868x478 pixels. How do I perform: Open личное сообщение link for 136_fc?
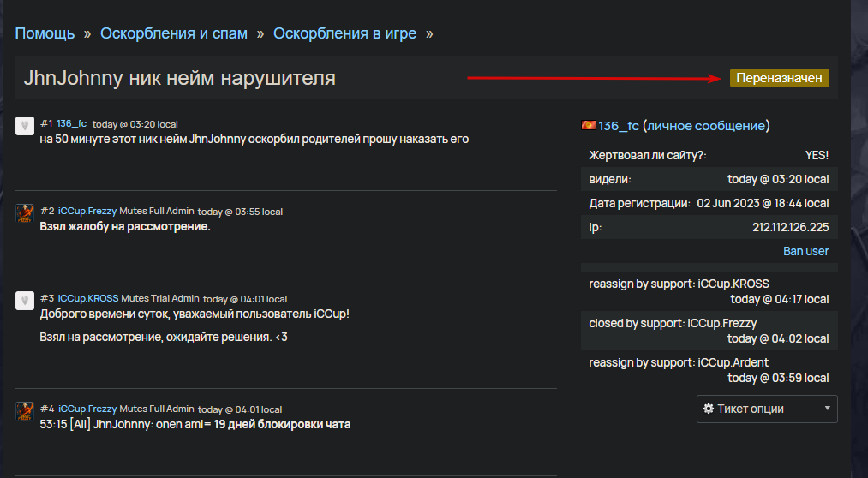[x=706, y=126]
